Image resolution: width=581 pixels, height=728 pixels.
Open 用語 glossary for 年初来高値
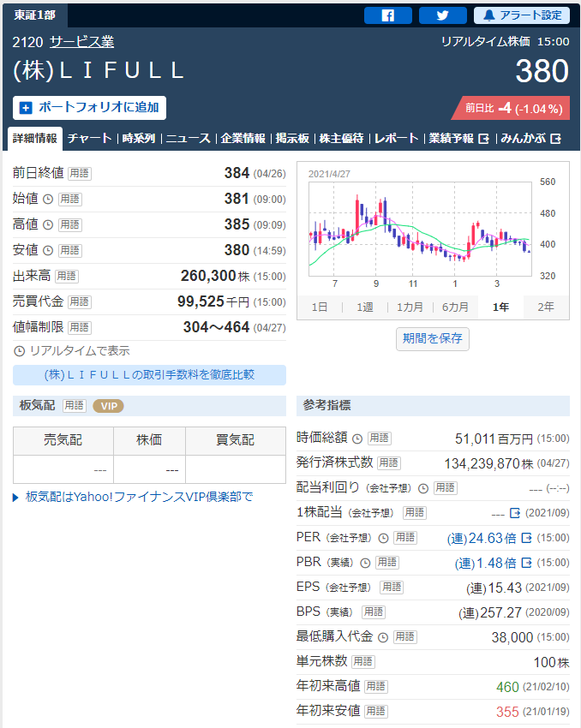point(376,687)
